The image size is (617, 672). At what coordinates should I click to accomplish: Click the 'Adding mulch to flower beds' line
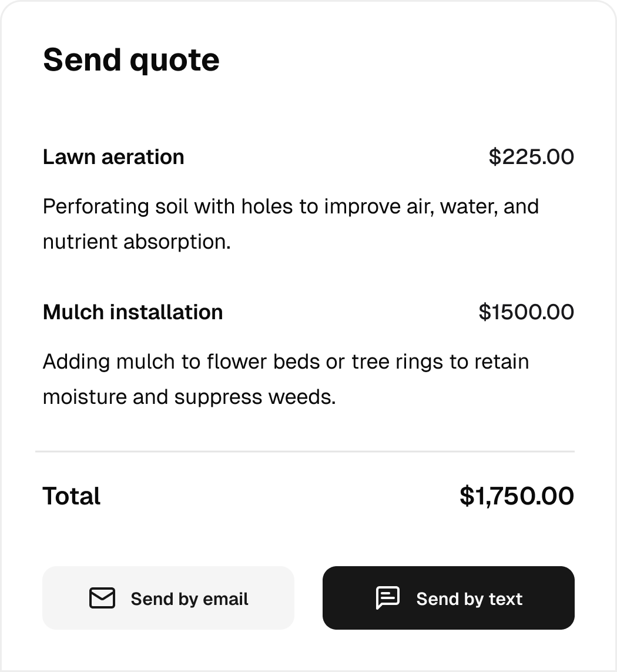286,362
